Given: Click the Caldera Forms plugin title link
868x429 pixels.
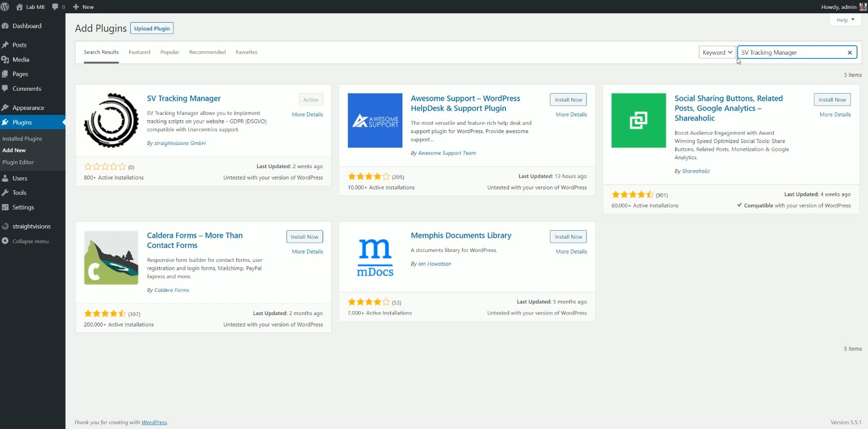Looking at the screenshot, I should (x=195, y=241).
